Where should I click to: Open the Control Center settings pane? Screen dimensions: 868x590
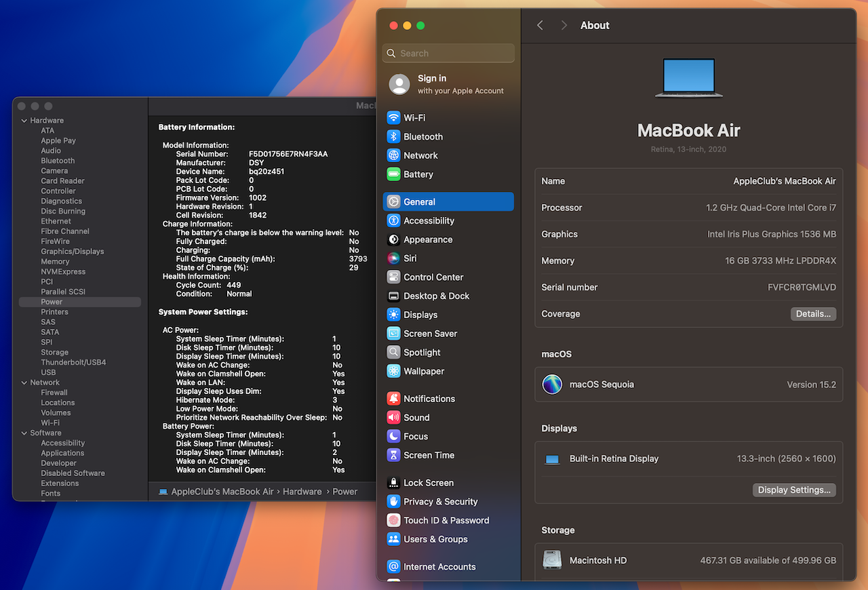pyautogui.click(x=433, y=277)
